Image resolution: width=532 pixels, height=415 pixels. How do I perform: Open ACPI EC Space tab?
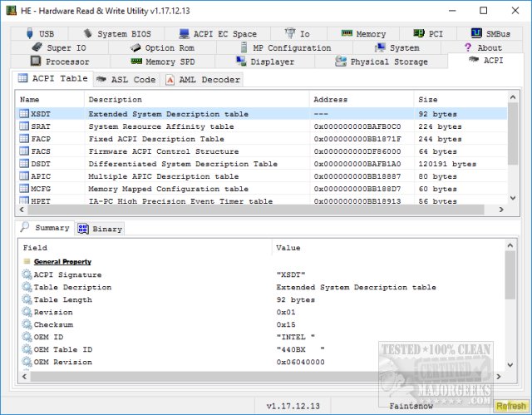pyautogui.click(x=218, y=33)
